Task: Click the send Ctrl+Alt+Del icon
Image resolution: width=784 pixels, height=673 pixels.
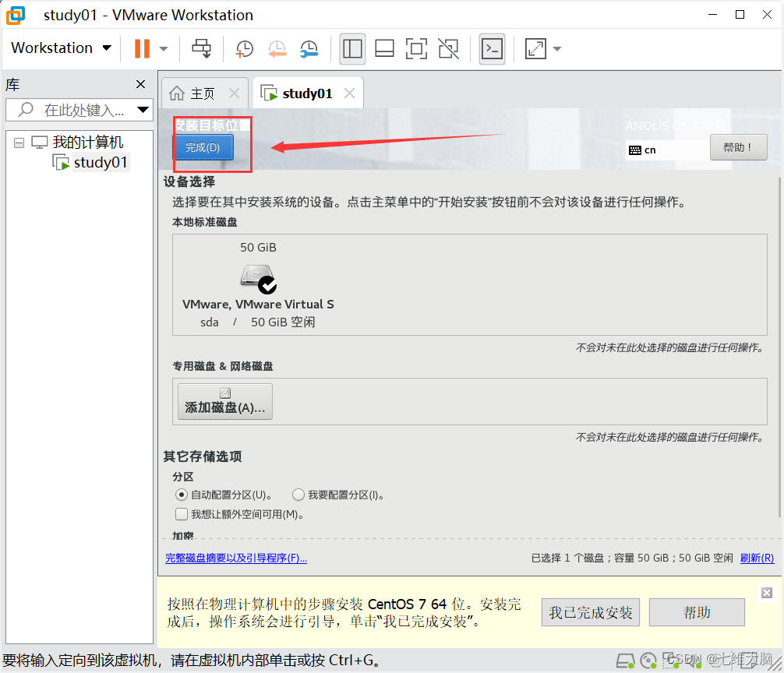Action: (x=202, y=48)
